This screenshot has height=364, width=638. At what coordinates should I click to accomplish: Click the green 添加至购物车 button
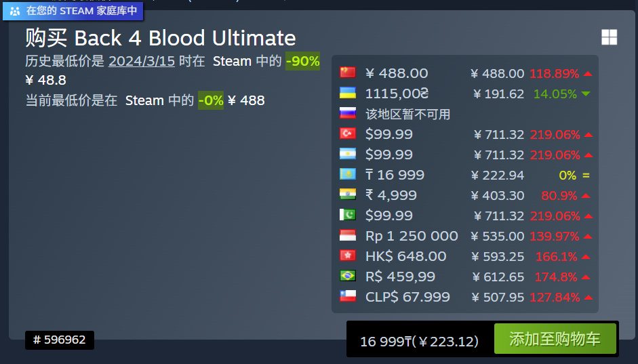coord(555,339)
